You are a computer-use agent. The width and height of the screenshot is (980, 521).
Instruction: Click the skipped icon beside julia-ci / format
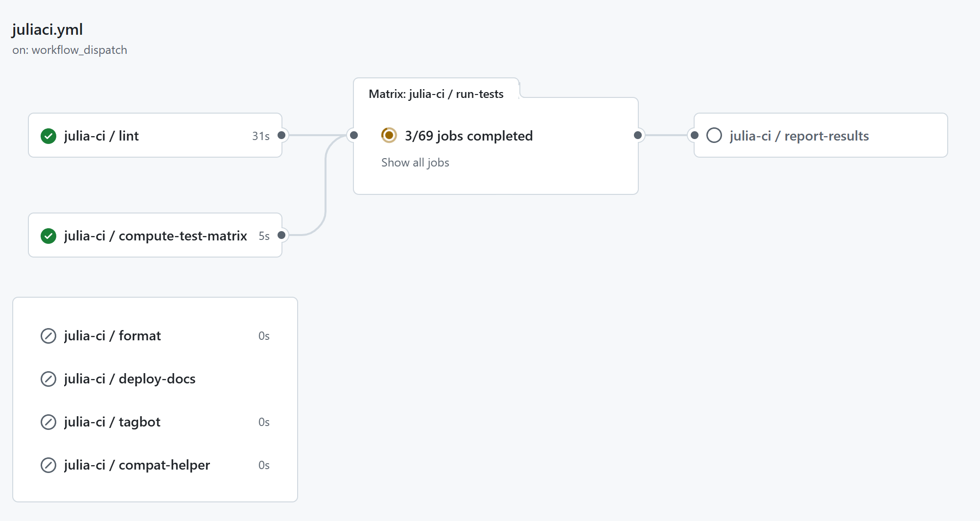48,336
